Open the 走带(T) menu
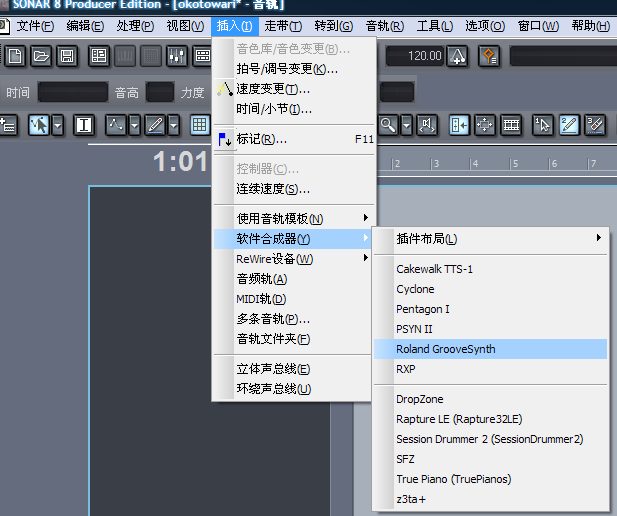This screenshot has width=617, height=516. pyautogui.click(x=283, y=26)
